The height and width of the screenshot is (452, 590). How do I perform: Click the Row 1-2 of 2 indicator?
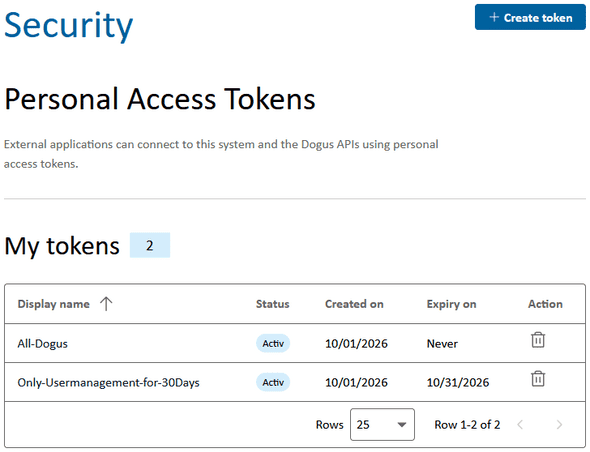[x=467, y=425]
